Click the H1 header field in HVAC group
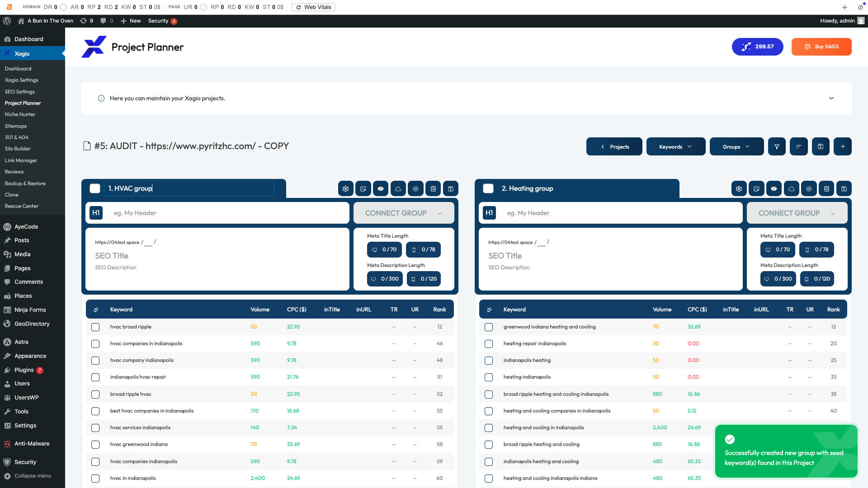The width and height of the screenshot is (868, 488). click(229, 213)
